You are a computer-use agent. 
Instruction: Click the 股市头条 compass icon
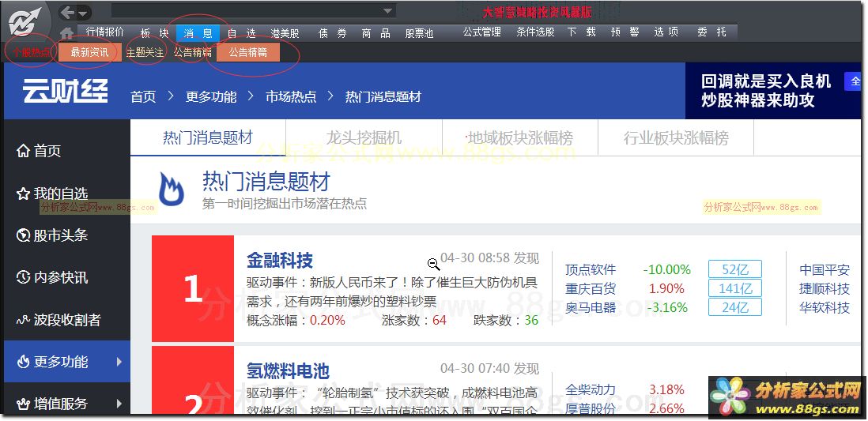(x=23, y=235)
